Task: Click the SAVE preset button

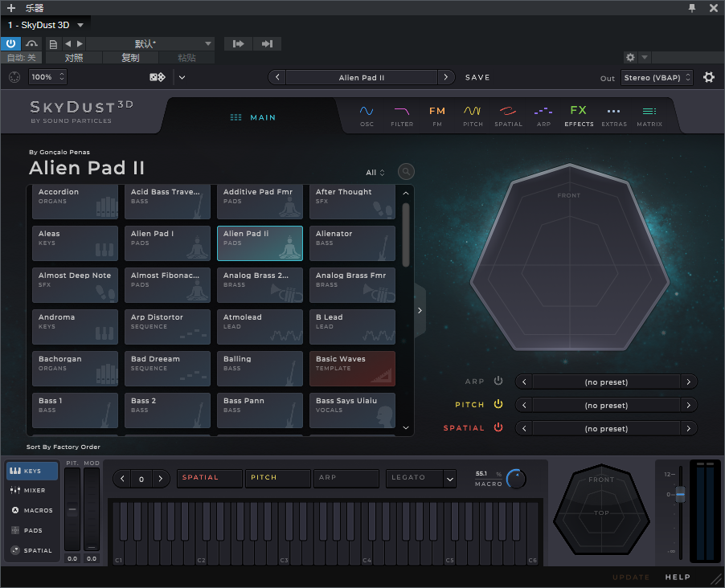Action: [x=477, y=77]
